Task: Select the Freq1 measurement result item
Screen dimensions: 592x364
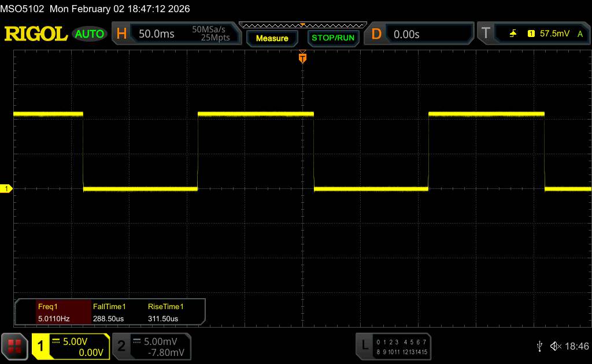Action: [54, 312]
